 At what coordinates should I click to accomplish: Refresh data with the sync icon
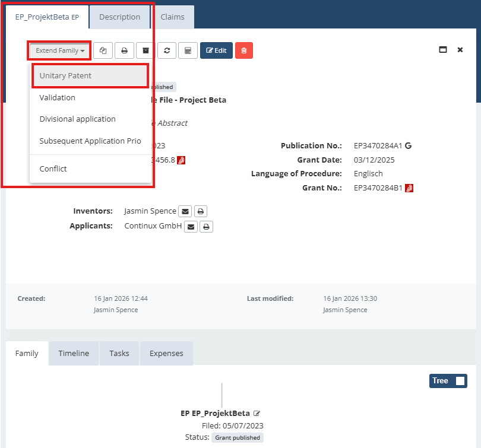(x=167, y=50)
